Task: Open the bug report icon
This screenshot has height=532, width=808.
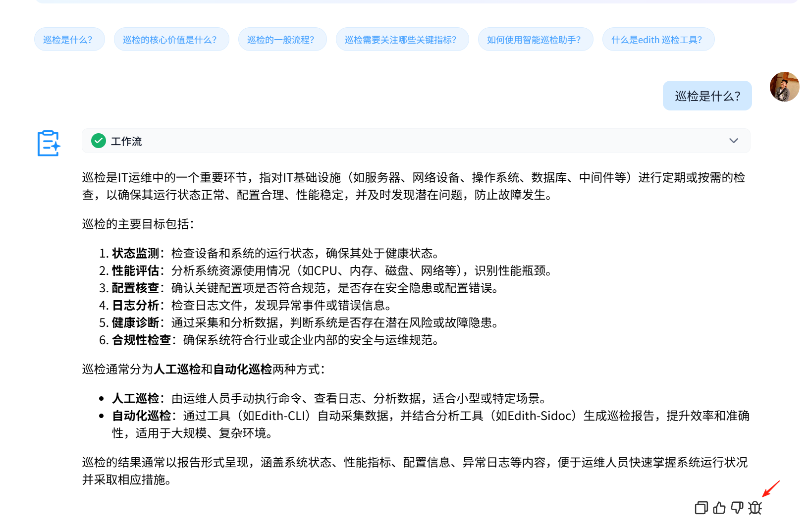Action: click(x=754, y=508)
